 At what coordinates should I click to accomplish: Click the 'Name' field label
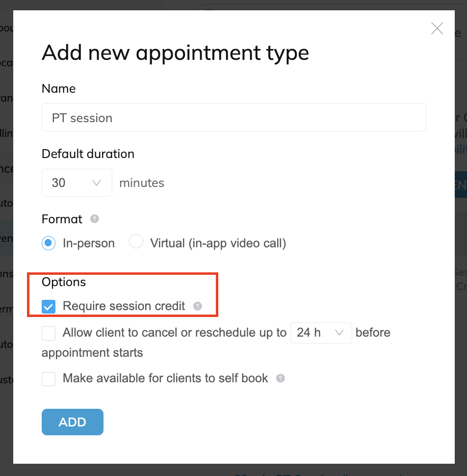pyautogui.click(x=59, y=88)
